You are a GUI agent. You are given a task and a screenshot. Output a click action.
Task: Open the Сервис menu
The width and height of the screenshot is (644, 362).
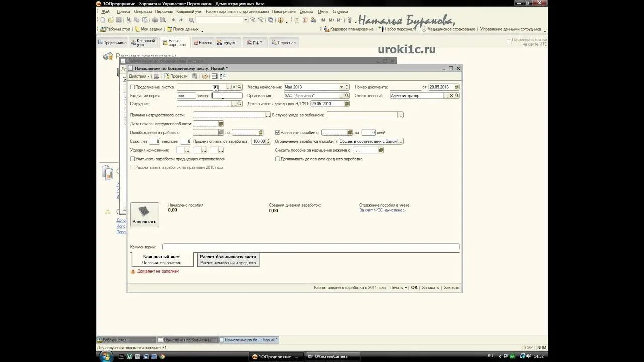(306, 11)
